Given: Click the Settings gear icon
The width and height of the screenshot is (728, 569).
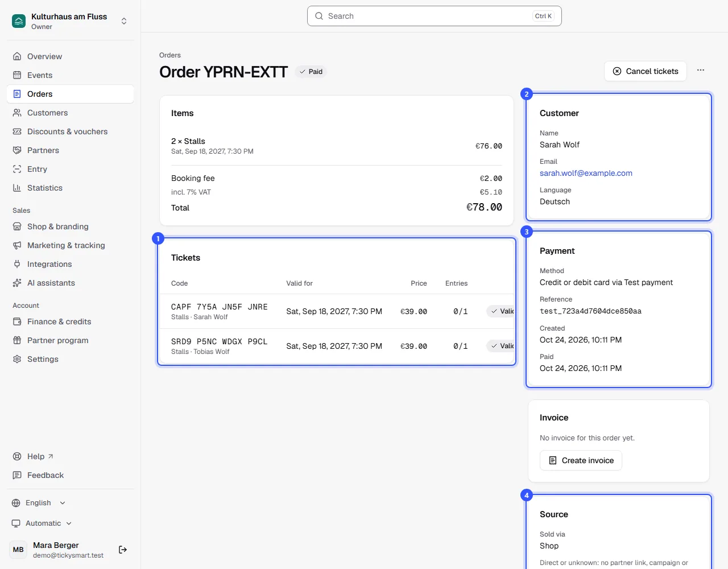Looking at the screenshot, I should (x=17, y=359).
